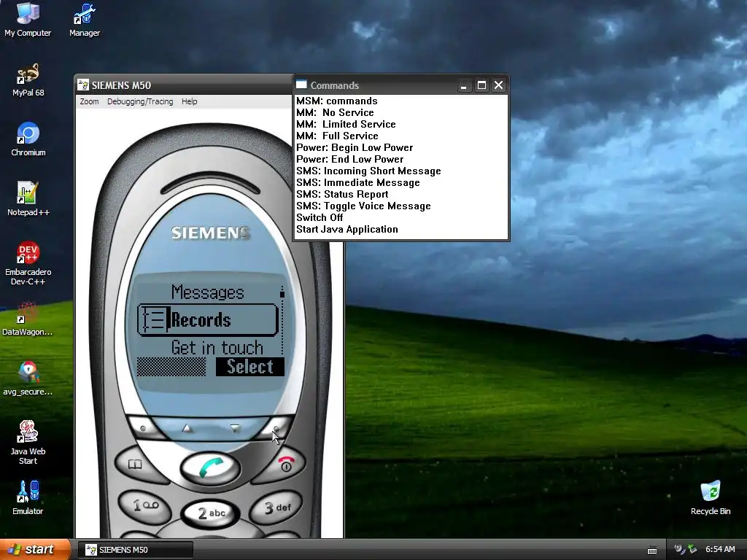Click the phone's down arrow navigation key

tap(235, 428)
